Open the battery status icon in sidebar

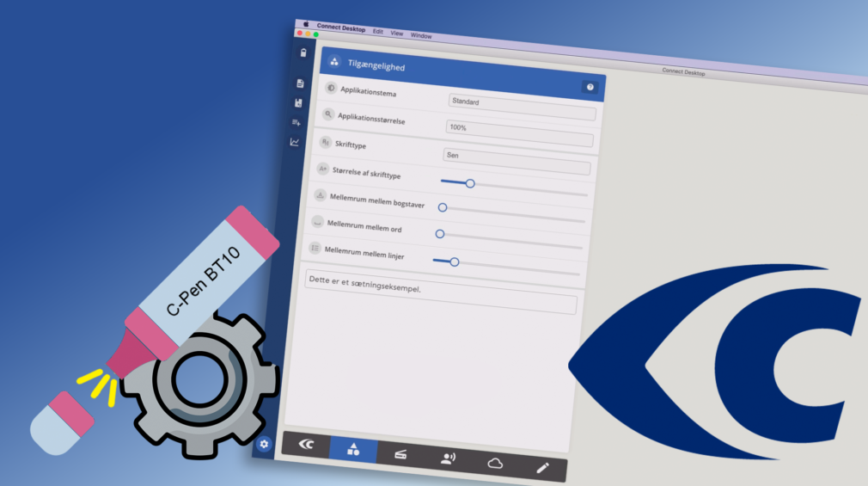tap(303, 52)
